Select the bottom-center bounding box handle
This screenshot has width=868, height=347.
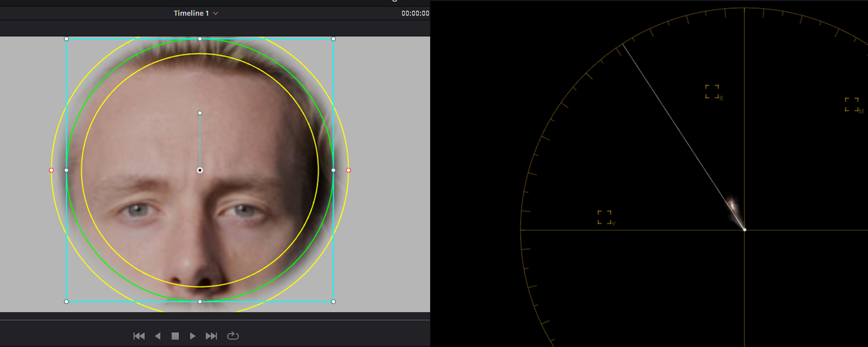199,301
